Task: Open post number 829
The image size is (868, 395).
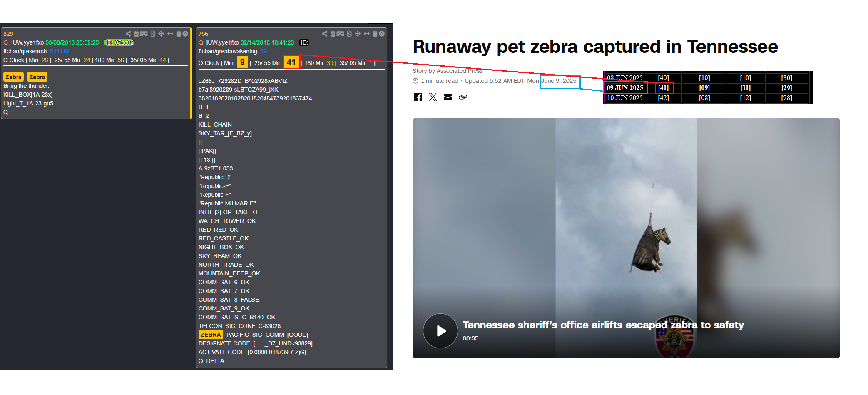Action: 8,34
